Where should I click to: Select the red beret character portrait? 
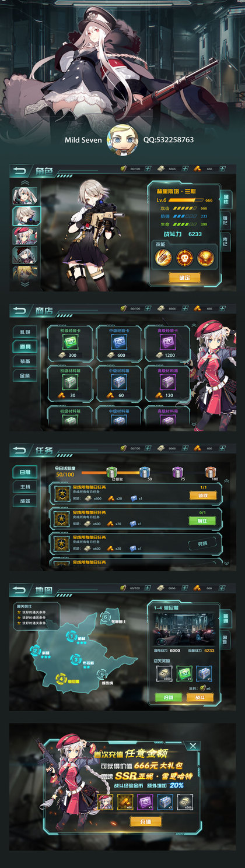tap(26, 236)
